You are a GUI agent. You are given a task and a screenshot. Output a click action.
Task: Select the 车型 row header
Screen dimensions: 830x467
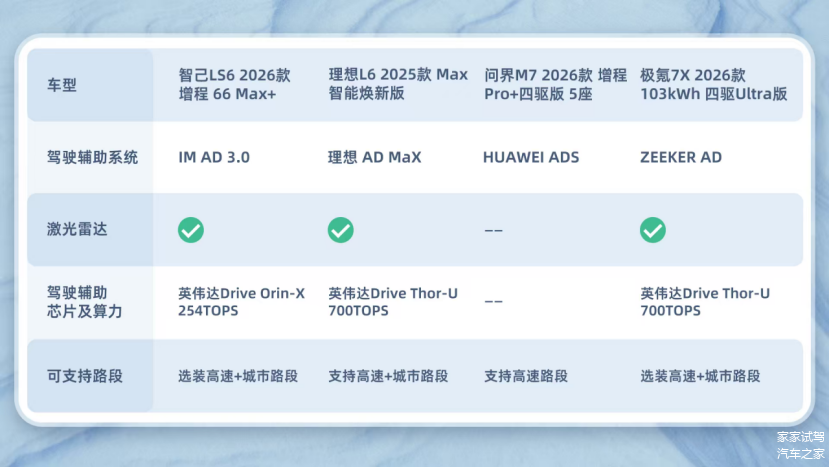pyautogui.click(x=61, y=85)
